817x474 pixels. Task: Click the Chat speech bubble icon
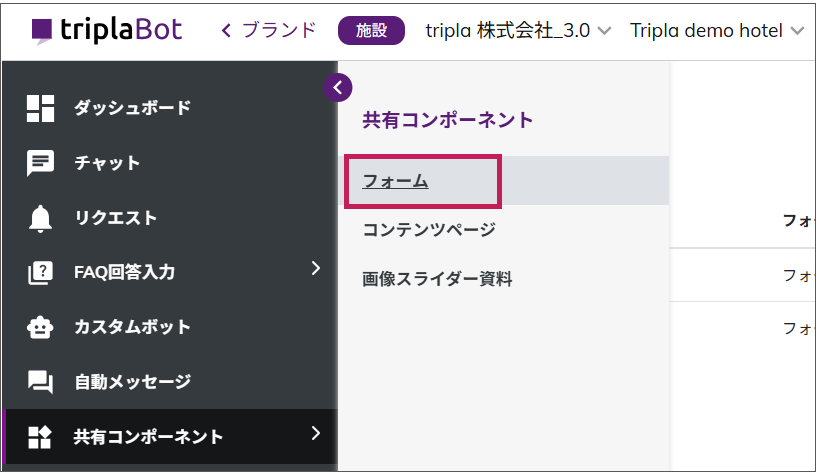(40, 163)
